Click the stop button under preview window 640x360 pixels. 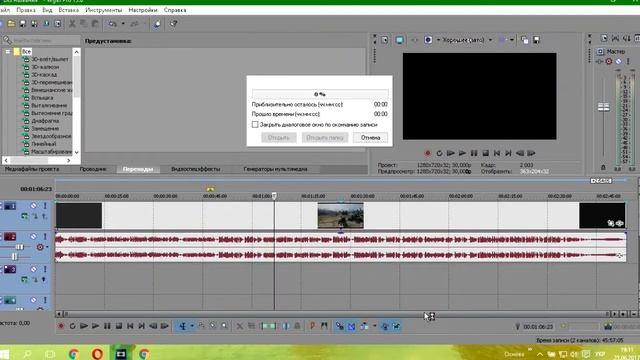click(485, 153)
